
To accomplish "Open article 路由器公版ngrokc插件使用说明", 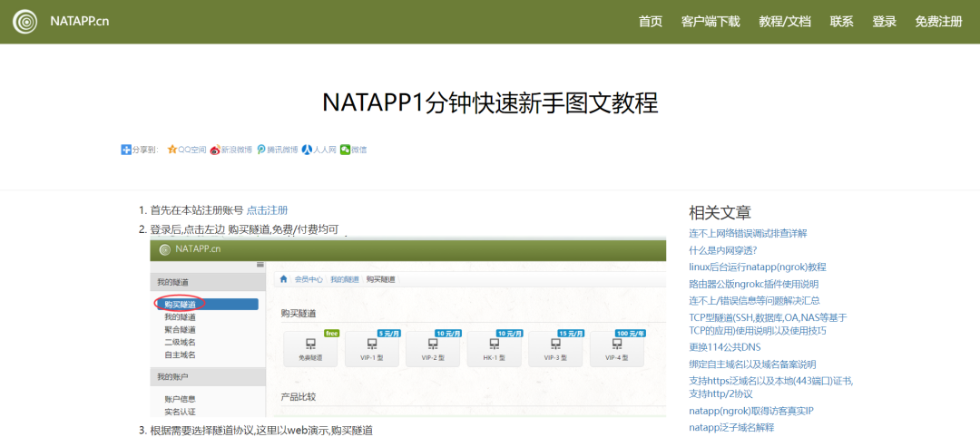I will (754, 284).
